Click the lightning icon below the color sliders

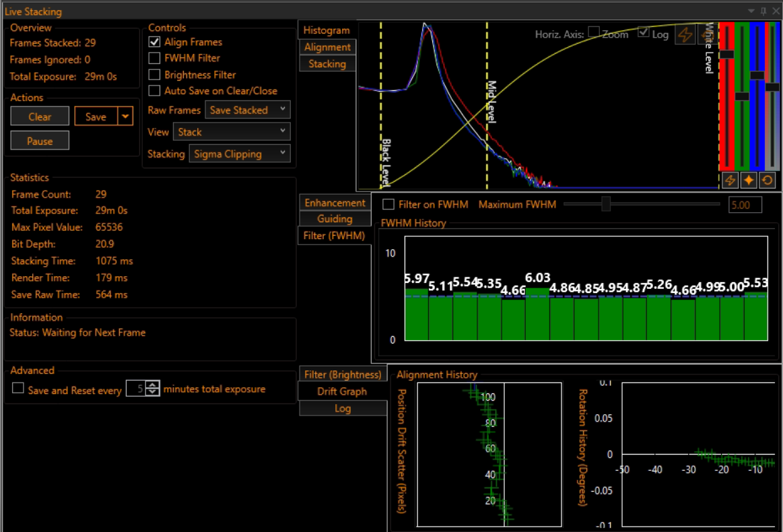729,180
